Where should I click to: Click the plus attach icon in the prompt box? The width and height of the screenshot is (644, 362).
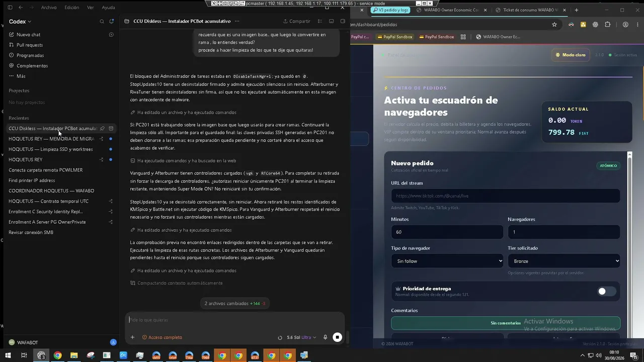pos(132,337)
